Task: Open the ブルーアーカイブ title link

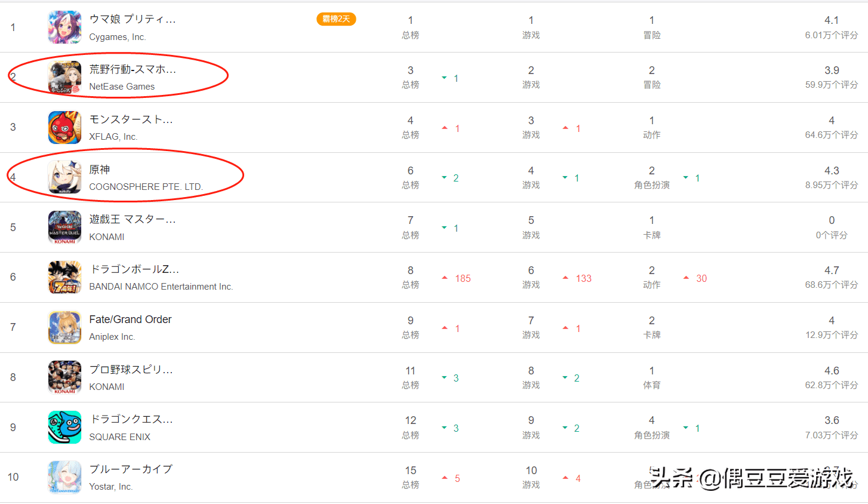Action: [x=131, y=469]
